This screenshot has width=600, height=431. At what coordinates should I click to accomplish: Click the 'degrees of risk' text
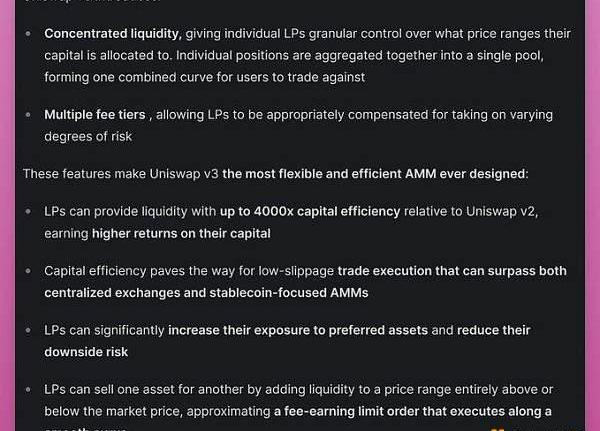88,136
